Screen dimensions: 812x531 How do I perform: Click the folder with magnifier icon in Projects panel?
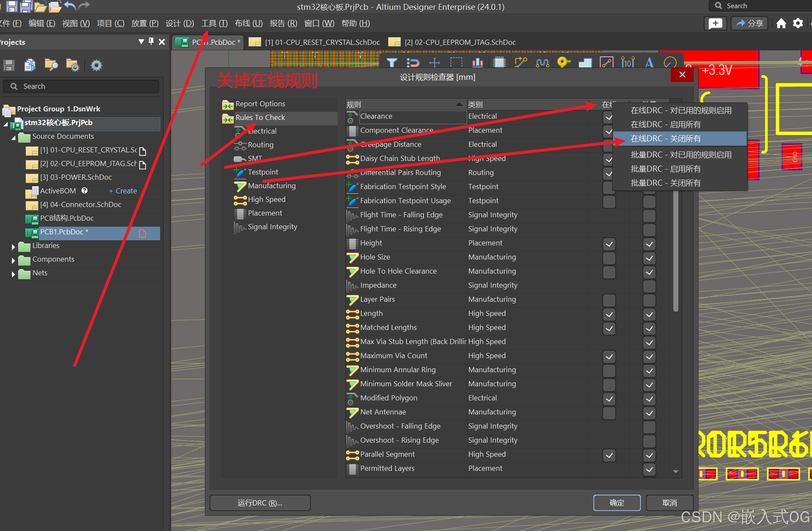pos(51,65)
